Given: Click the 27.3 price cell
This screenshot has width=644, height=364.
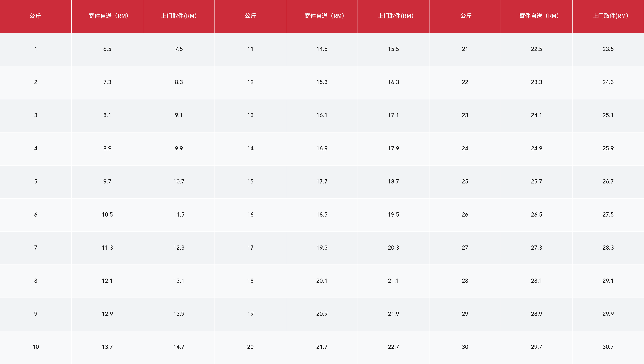Looking at the screenshot, I should (536, 248).
